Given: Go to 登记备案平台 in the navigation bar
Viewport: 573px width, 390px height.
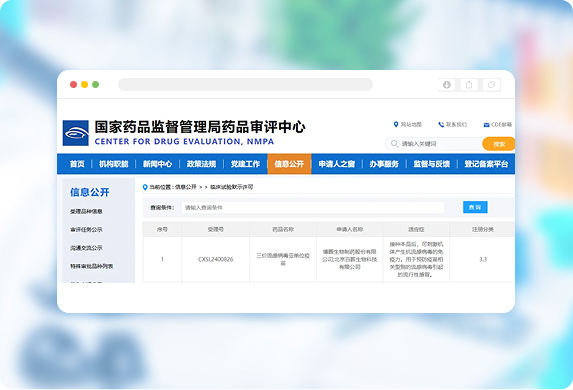Looking at the screenshot, I should [x=486, y=164].
